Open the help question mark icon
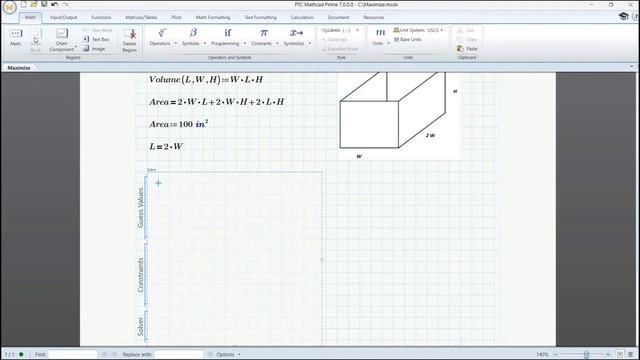 pyautogui.click(x=636, y=16)
